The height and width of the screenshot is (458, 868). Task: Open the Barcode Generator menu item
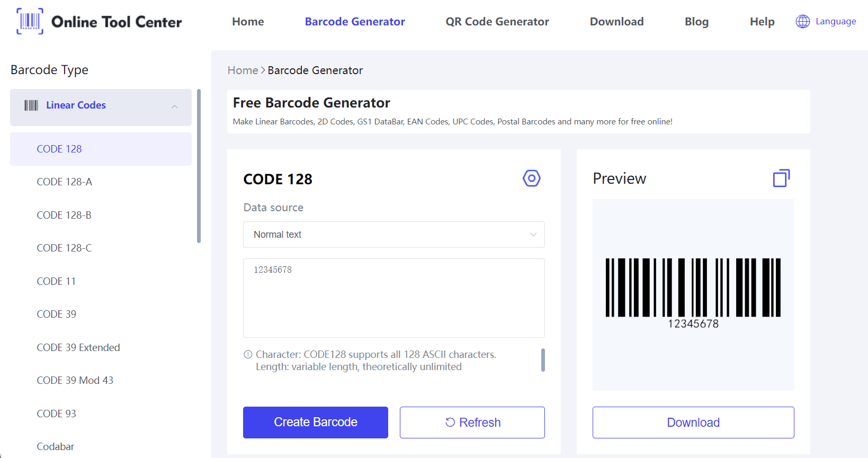[x=355, y=22]
